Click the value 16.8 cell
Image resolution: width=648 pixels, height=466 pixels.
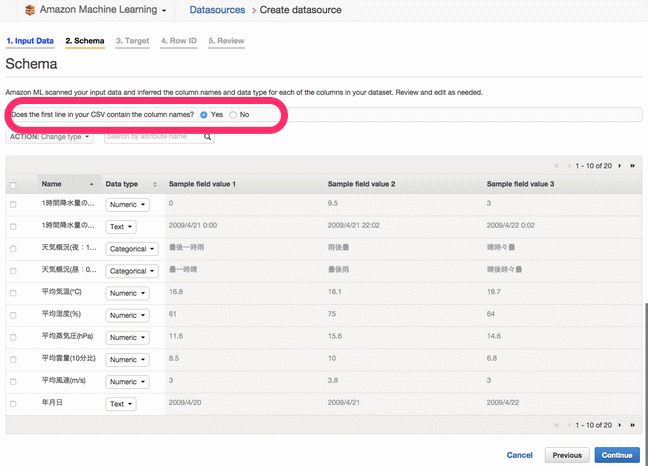(176, 292)
